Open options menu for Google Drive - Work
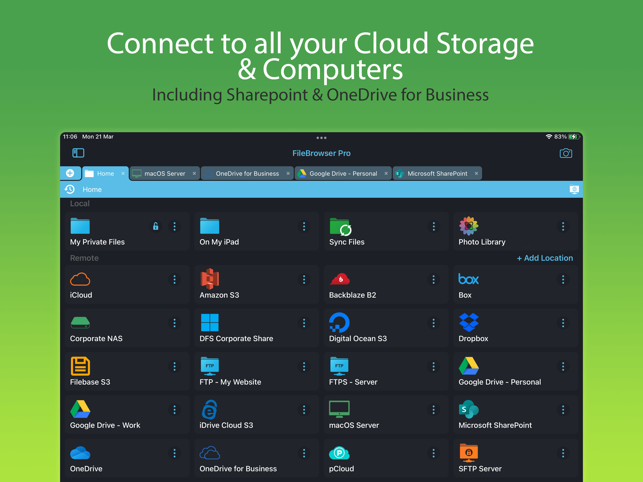 tap(175, 410)
